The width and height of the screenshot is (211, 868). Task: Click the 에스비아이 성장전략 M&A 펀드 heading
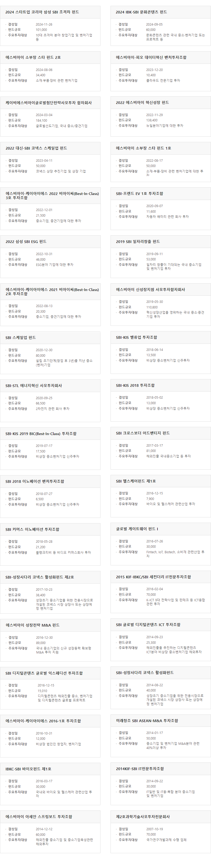pos(32,625)
